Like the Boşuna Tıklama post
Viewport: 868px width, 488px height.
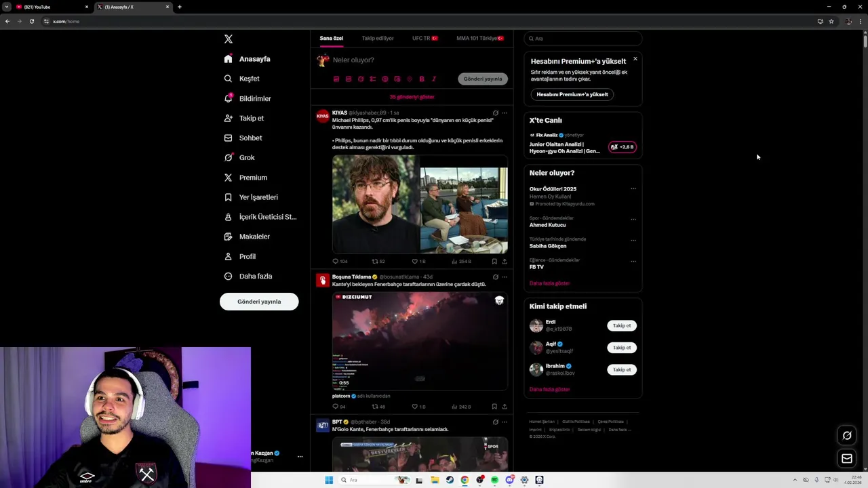[x=418, y=407]
